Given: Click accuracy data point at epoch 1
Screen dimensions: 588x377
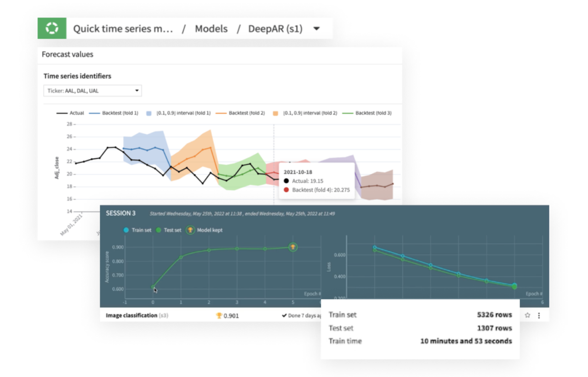Looking at the screenshot, I should pos(181,257).
